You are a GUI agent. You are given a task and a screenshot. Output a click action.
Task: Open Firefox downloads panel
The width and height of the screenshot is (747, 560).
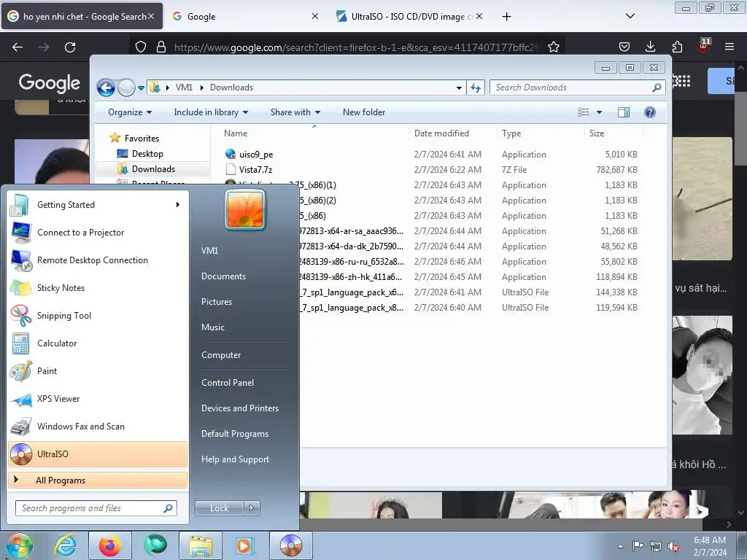pos(650,47)
